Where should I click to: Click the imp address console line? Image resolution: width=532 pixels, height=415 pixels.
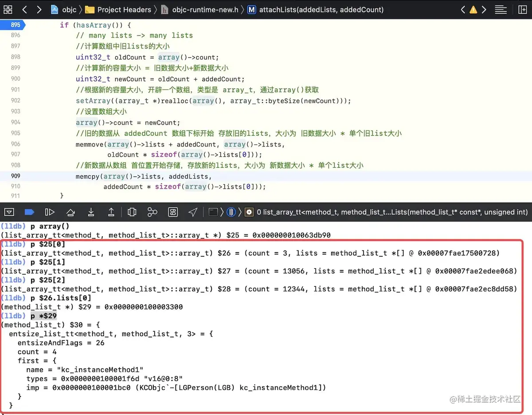pos(176,387)
